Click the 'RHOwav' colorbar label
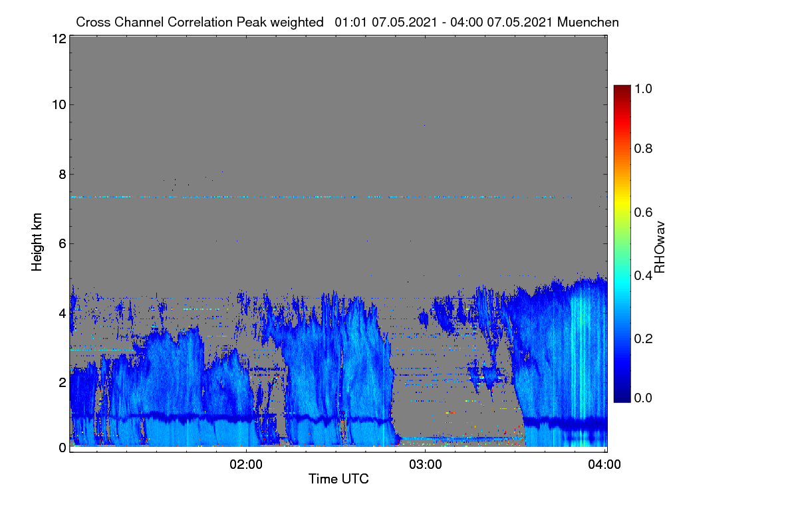 [x=660, y=247]
